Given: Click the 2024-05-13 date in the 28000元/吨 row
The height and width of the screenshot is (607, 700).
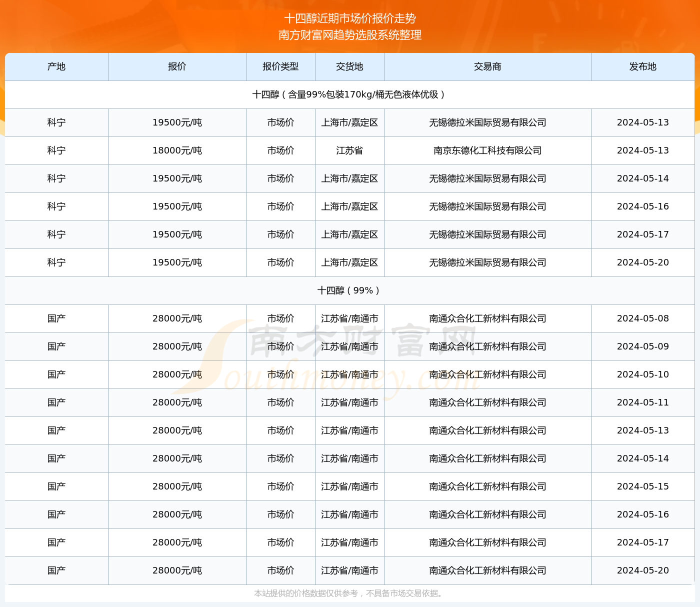Looking at the screenshot, I should click(x=643, y=430).
